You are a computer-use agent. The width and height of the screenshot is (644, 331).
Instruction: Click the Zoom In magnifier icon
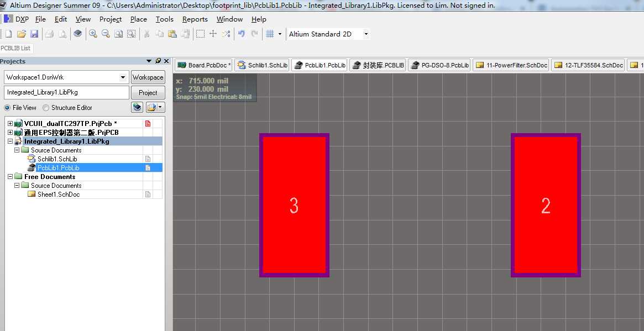pyautogui.click(x=93, y=34)
